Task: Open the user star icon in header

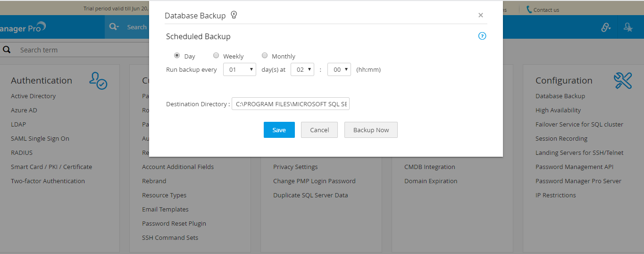Action: [628, 27]
